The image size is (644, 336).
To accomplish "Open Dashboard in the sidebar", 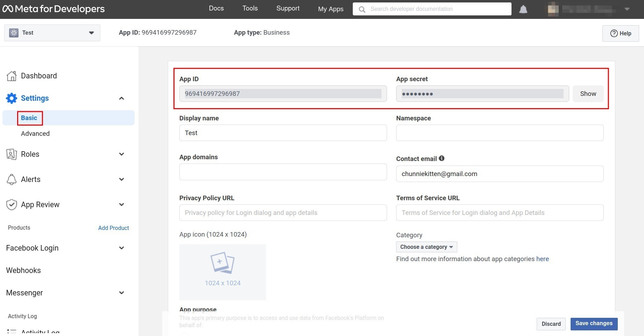I will pyautogui.click(x=39, y=76).
